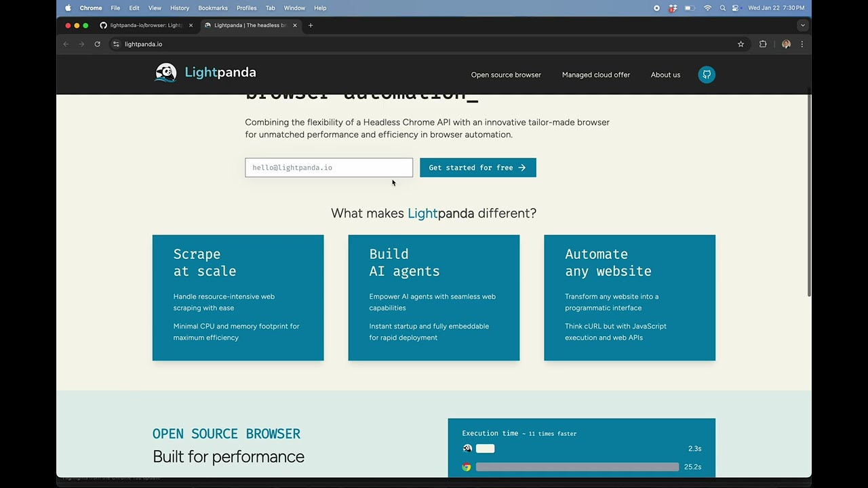Click the Scrape at scale card
The height and width of the screenshot is (488, 868).
point(238,298)
